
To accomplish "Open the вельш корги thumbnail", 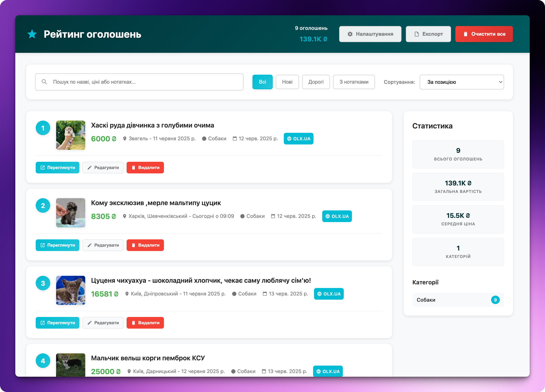I will (x=71, y=365).
